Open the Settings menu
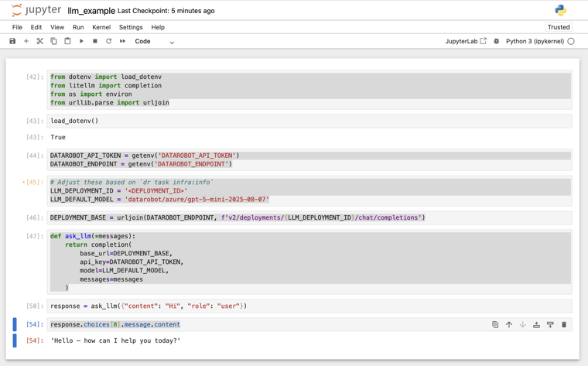Screen dimensions: 588x366 coord(131,27)
